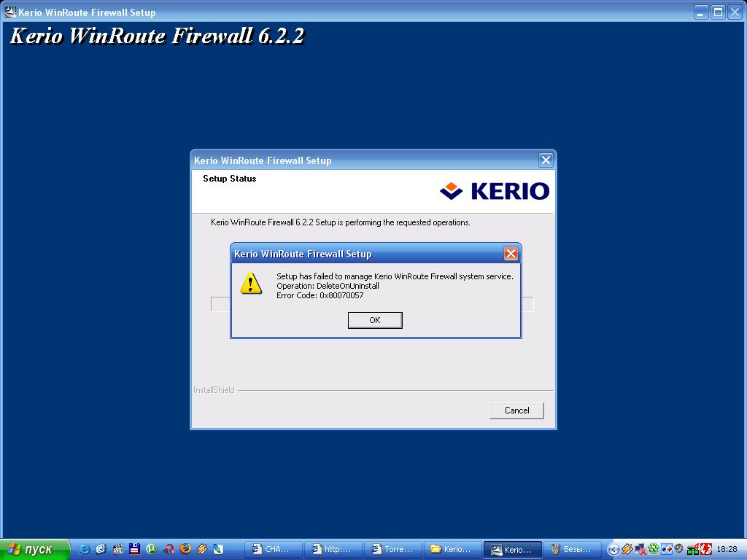Click red-blue arrows tray icon

(x=666, y=550)
